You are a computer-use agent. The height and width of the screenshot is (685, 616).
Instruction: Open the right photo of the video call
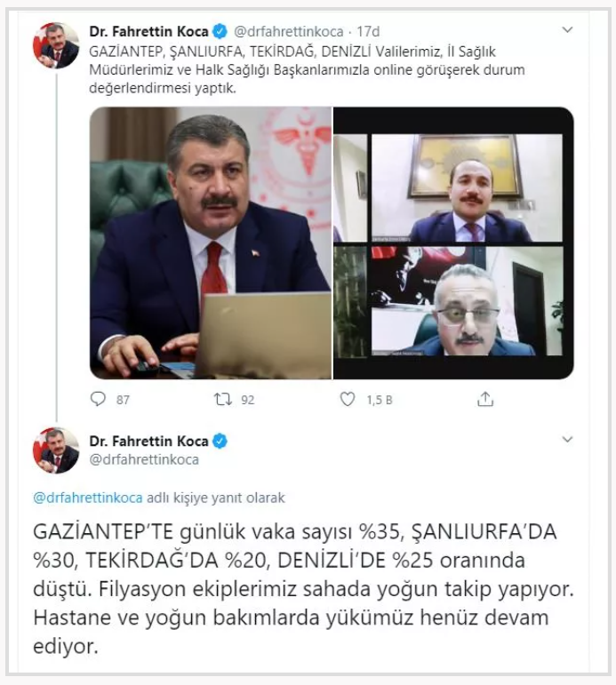(453, 243)
